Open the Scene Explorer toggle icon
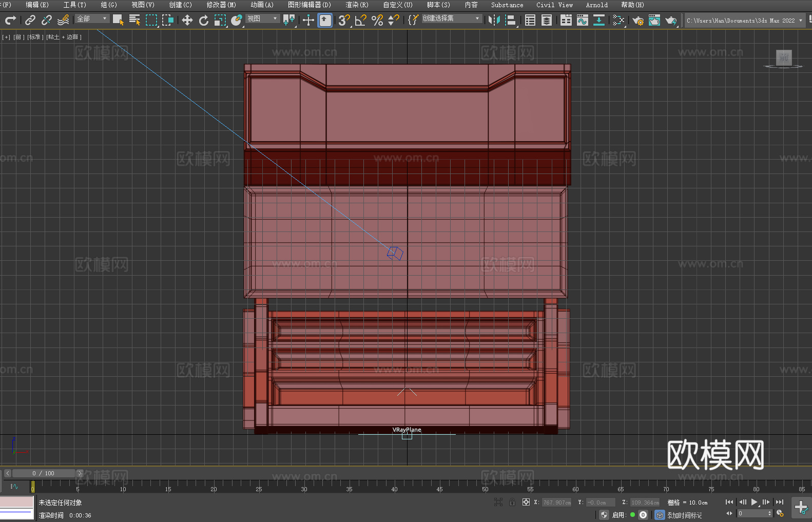The width and height of the screenshot is (812, 522). [x=530, y=20]
